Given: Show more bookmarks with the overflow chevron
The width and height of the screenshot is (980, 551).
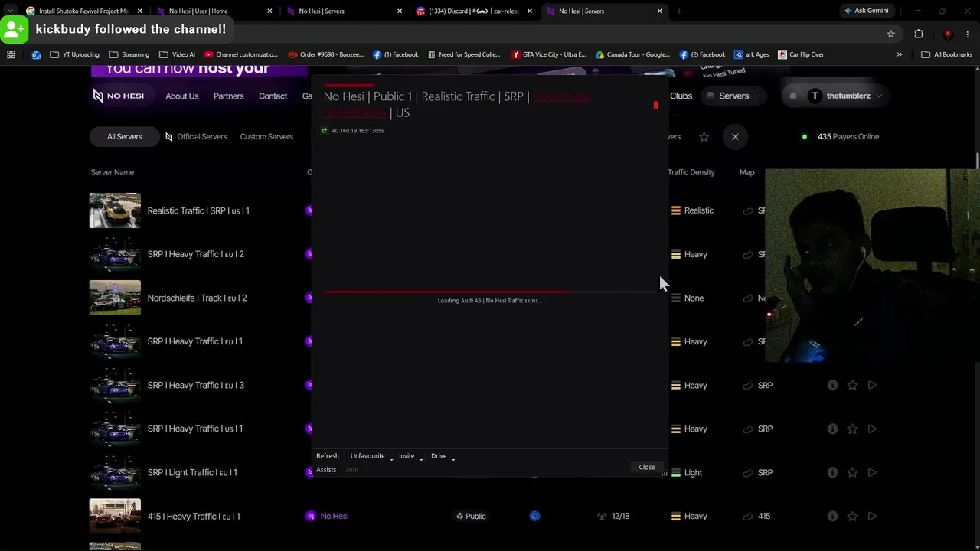Looking at the screenshot, I should 899,54.
